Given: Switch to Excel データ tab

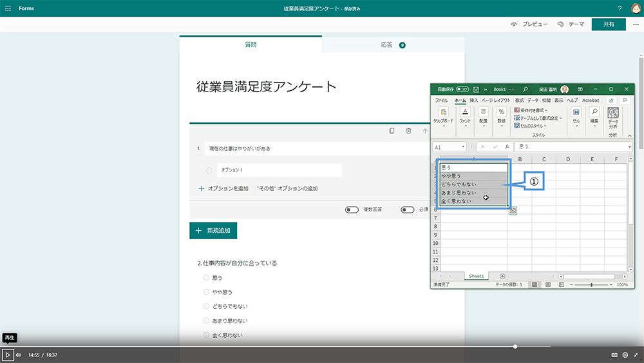Looking at the screenshot, I should point(533,101).
